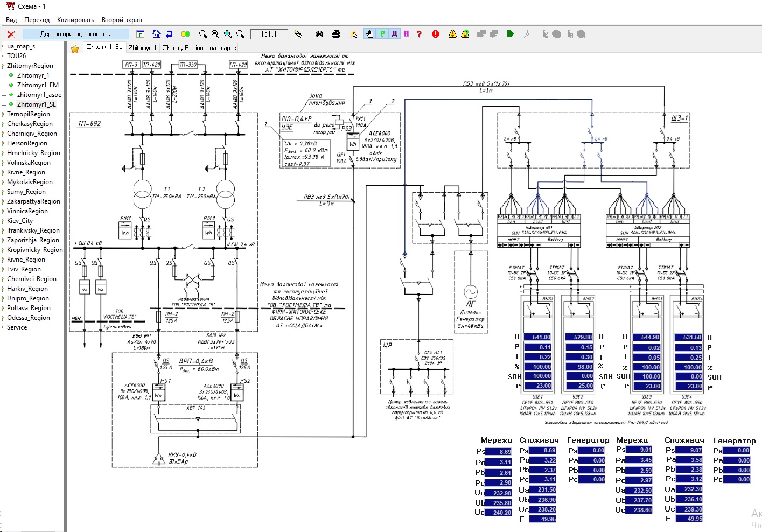The image size is (762, 532).
Task: Toggle the green P mode button
Action: point(382,34)
